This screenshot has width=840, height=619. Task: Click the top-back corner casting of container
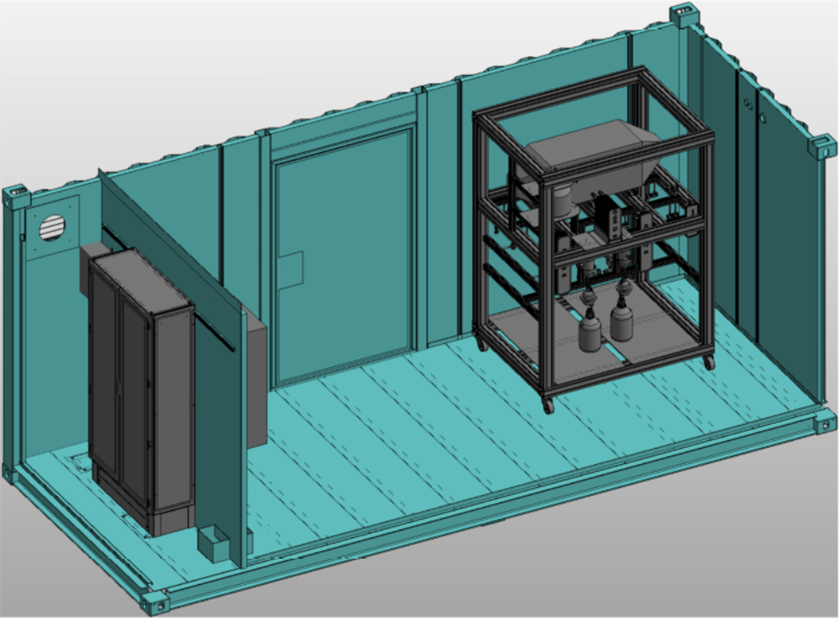[x=682, y=14]
